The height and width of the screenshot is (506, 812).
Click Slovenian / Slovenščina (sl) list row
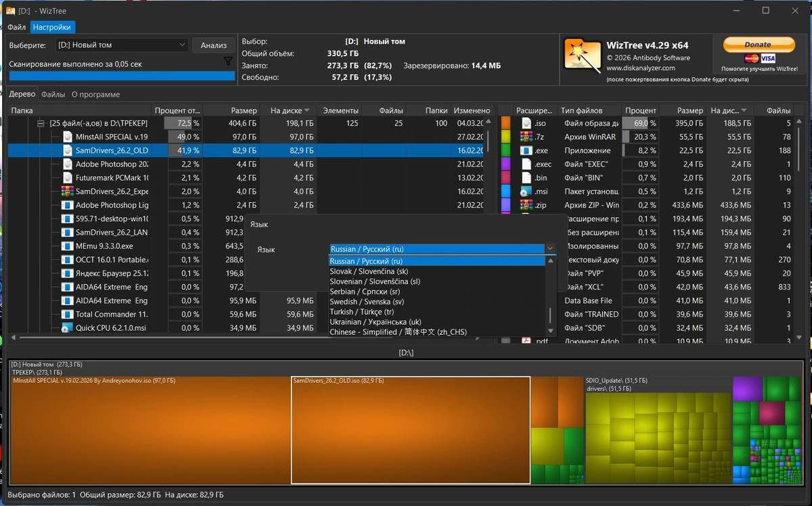[436, 281]
